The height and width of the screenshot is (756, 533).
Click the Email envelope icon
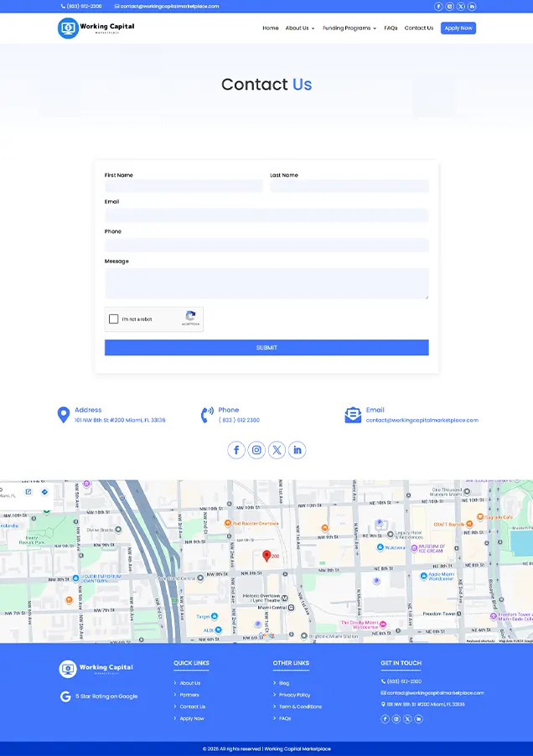353,415
